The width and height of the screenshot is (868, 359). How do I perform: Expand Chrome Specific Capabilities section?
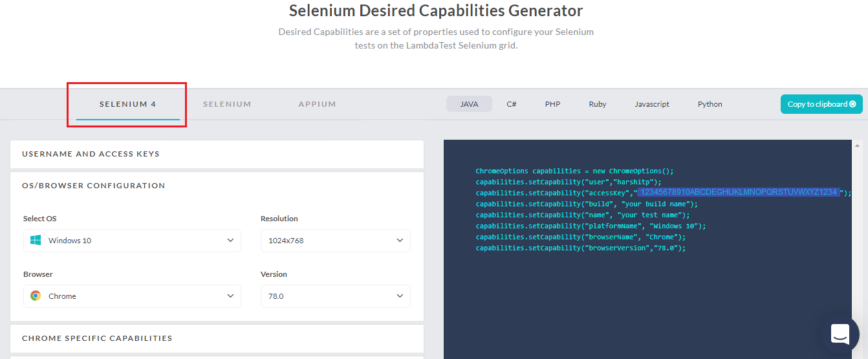[x=217, y=338]
